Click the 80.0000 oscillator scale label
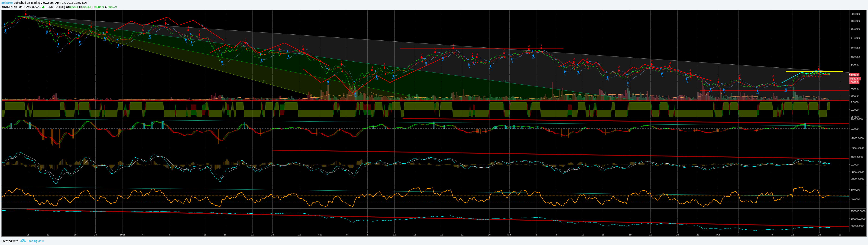Viewport: 868px width, 245px height. [855, 190]
